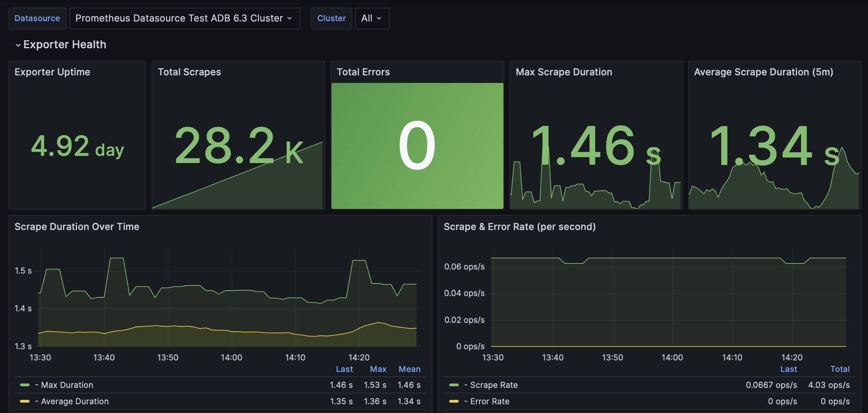
Task: Click the chevron icon beside Exporter Health
Action: coord(17,45)
